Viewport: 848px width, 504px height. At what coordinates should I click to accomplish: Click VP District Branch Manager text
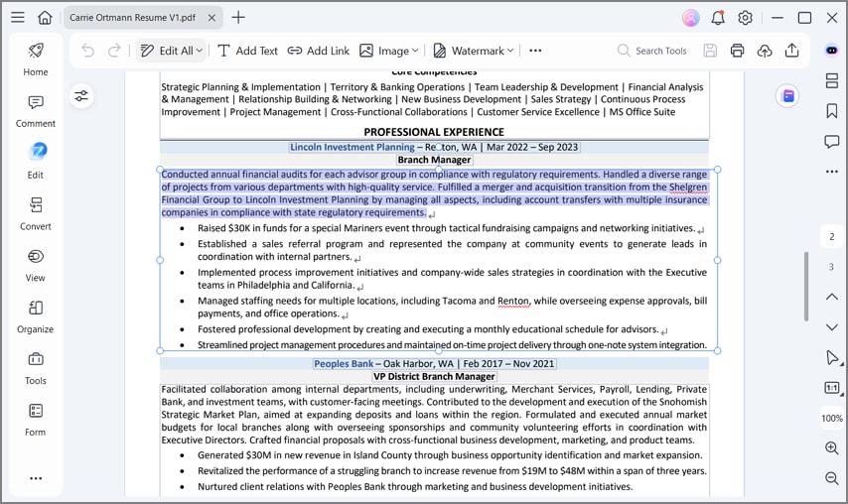click(x=434, y=377)
